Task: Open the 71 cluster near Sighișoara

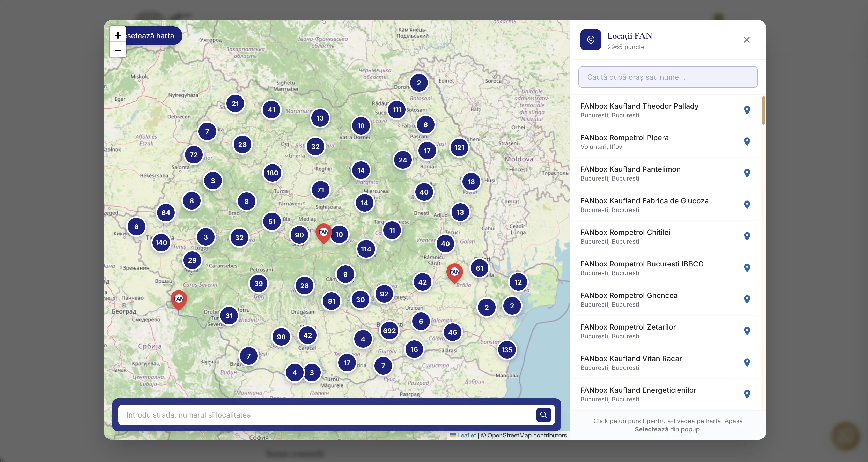Action: (320, 190)
